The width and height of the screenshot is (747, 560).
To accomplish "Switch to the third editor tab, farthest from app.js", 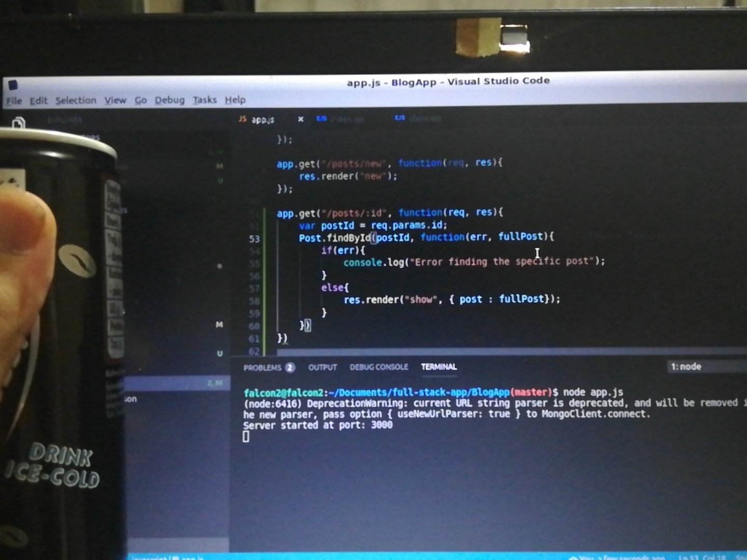I will [x=418, y=118].
